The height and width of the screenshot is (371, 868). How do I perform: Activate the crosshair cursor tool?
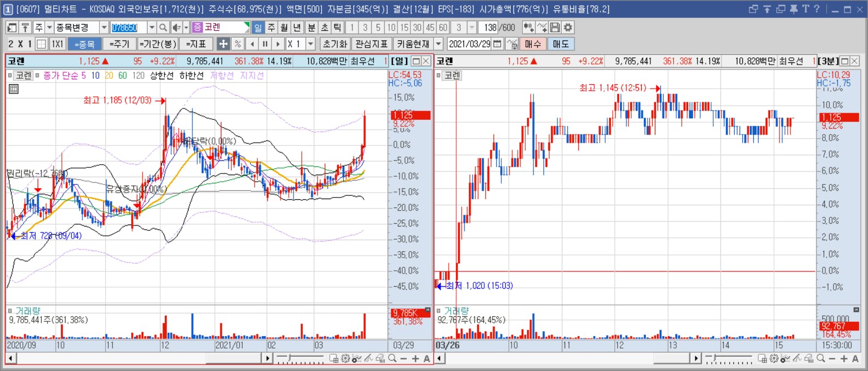[224, 44]
